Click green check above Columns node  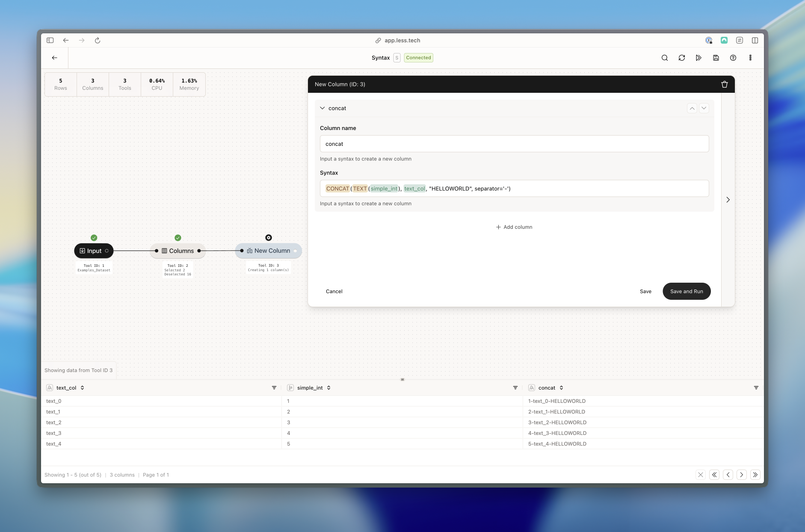(x=178, y=238)
